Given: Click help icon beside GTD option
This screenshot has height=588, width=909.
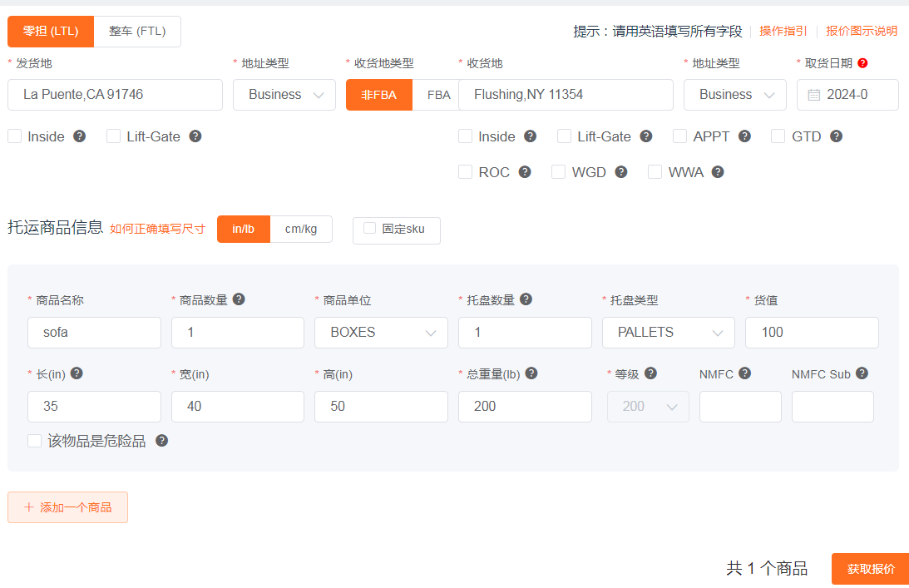Looking at the screenshot, I should click(x=836, y=136).
